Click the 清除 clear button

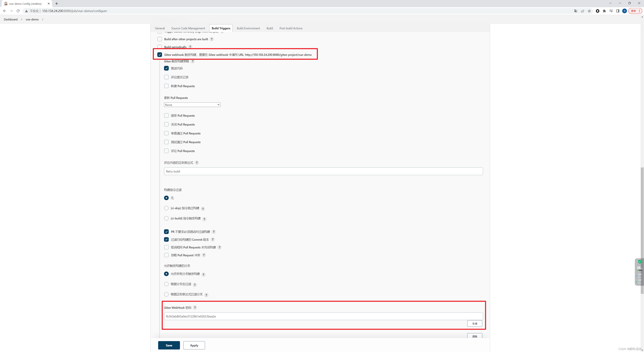(x=474, y=336)
